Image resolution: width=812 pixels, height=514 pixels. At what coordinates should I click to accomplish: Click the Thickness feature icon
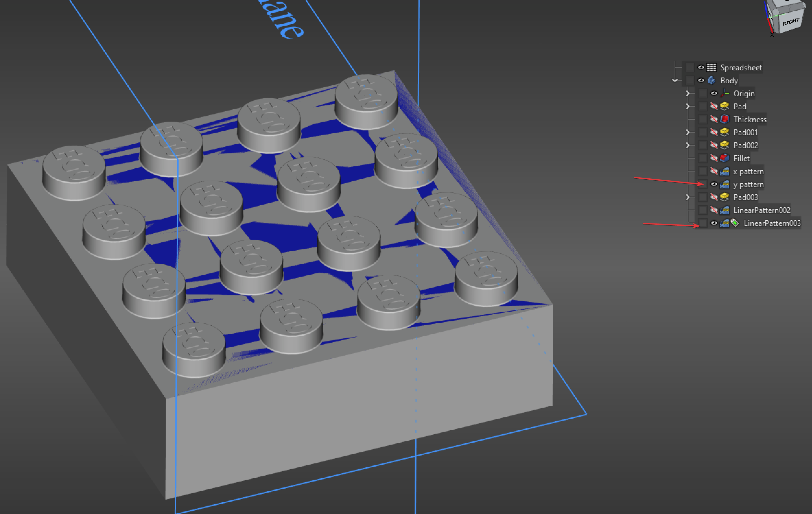click(x=725, y=119)
